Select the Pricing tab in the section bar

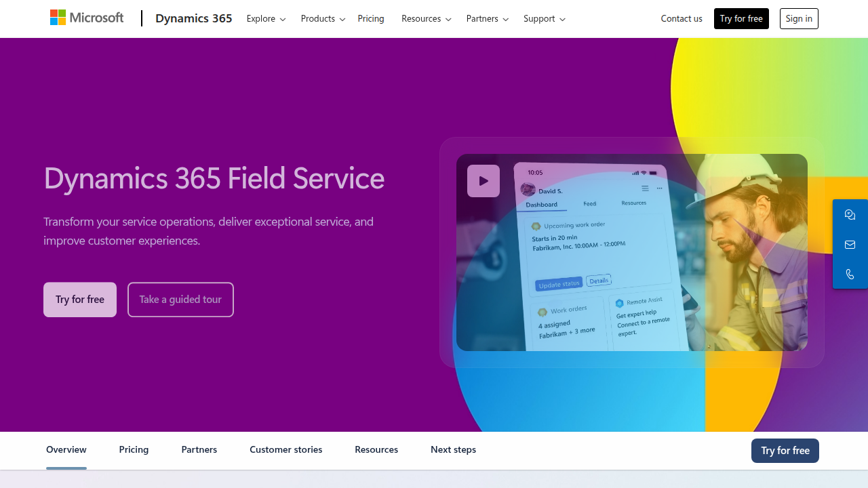pos(134,450)
